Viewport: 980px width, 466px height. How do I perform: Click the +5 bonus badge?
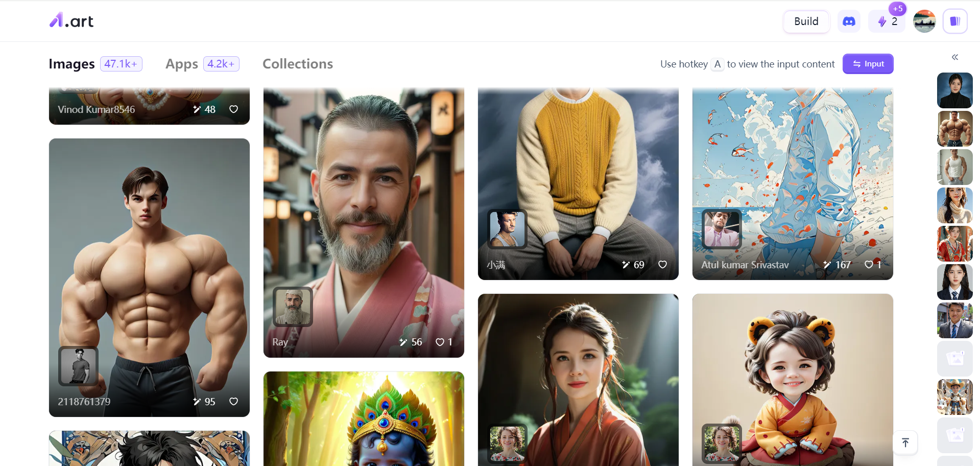[x=898, y=9]
